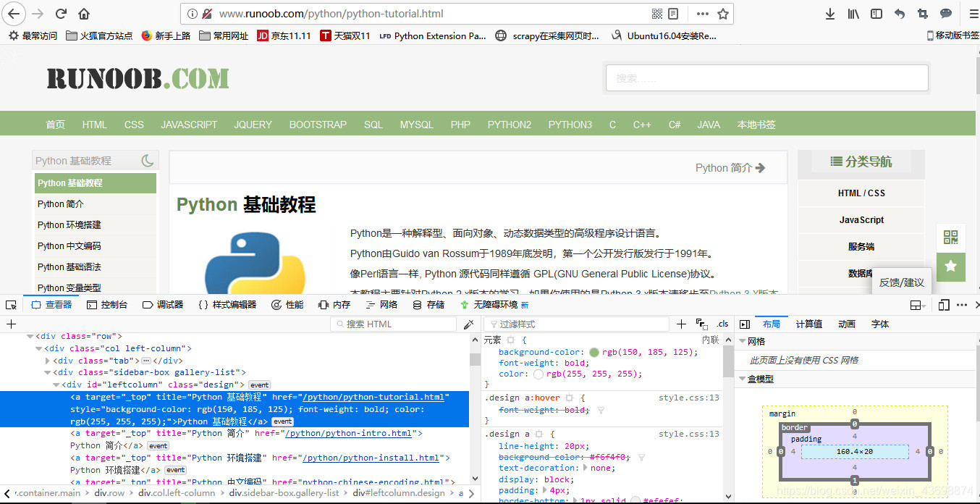Viewport: 980px width, 504px height.
Task: Click the 反馈/建议 feedback button
Action: tap(902, 282)
